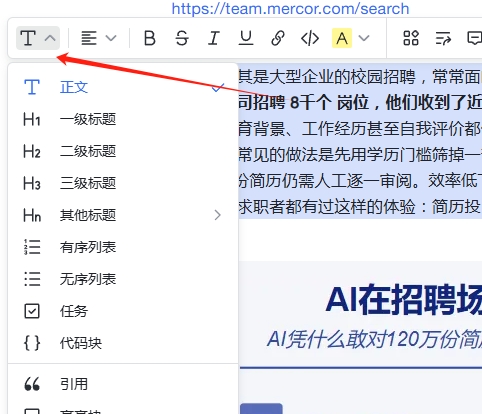482x414 pixels.
Task: Open the text style T dropdown
Action: (38, 38)
